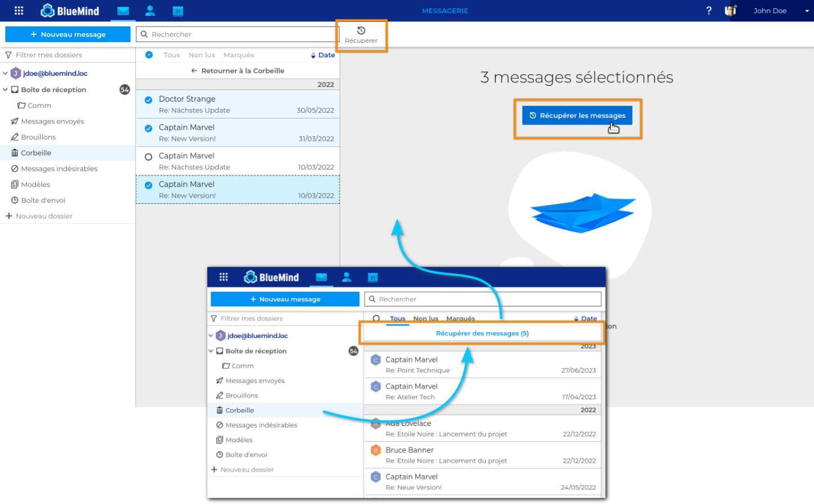
Task: Open the Contacts app icon in top bar
Action: [x=150, y=11]
